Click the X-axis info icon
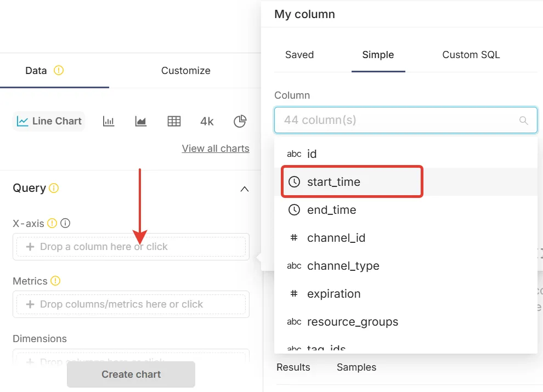 pos(65,223)
